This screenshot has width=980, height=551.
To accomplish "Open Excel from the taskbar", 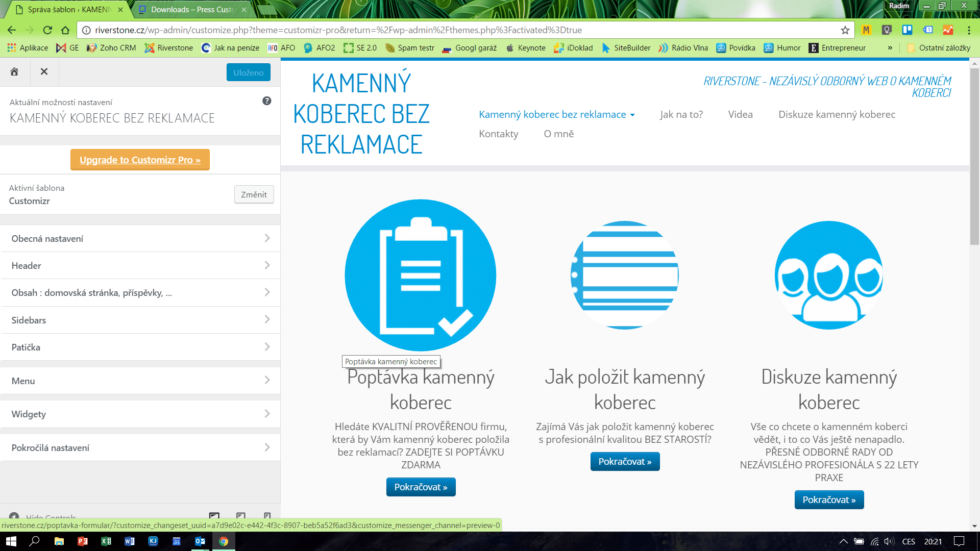I will tap(106, 541).
